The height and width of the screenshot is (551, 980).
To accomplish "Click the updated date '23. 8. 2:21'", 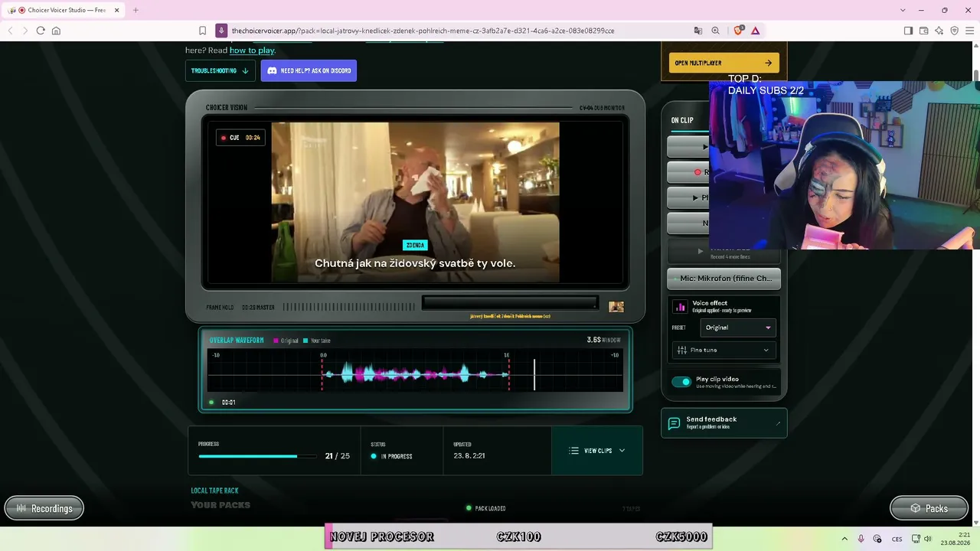I will point(469,455).
